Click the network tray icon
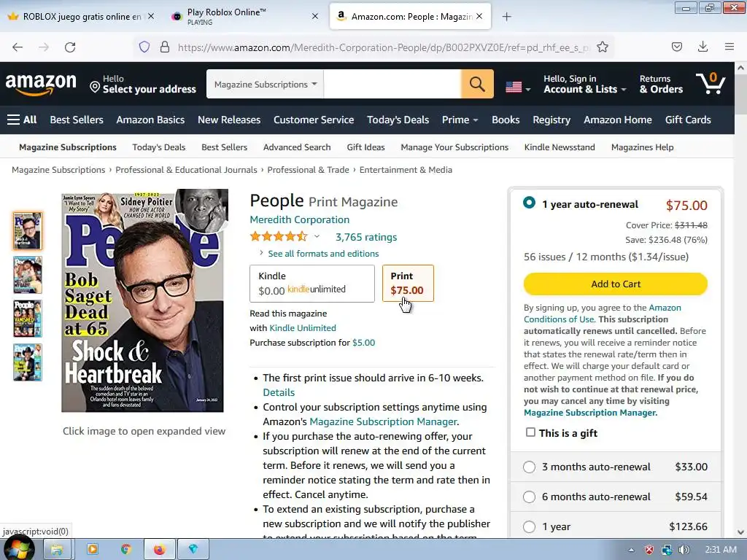The width and height of the screenshot is (747, 560). (x=667, y=550)
